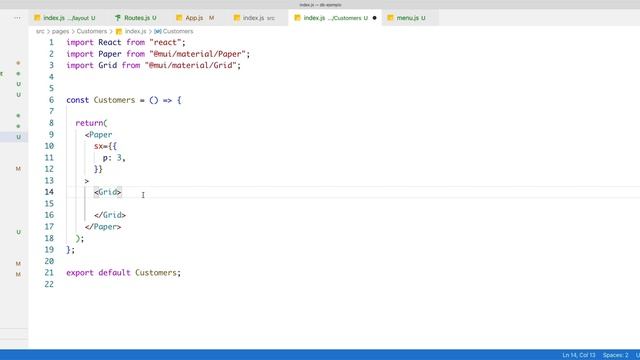Click 'import React from "react";' line

(x=126, y=42)
